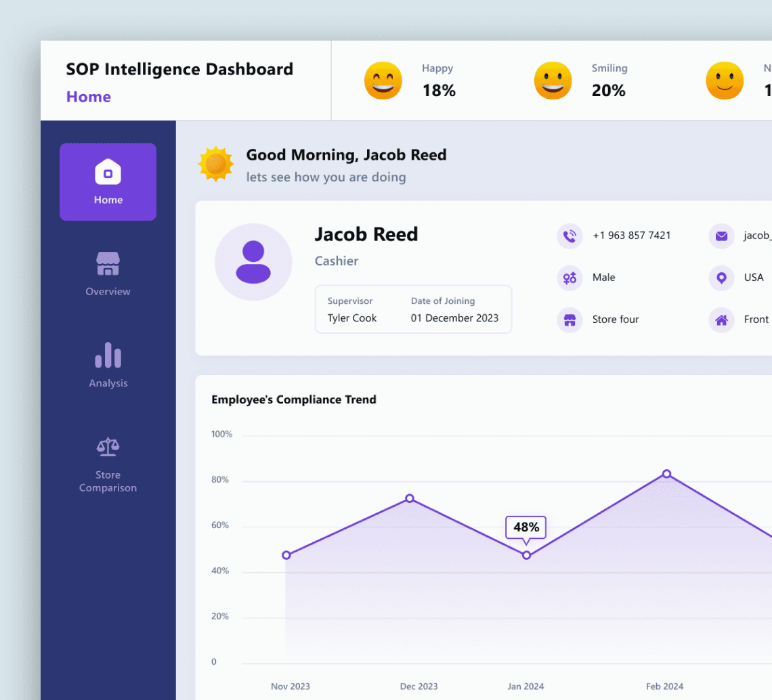
Task: Click the phone icon beside number
Action: tap(570, 236)
